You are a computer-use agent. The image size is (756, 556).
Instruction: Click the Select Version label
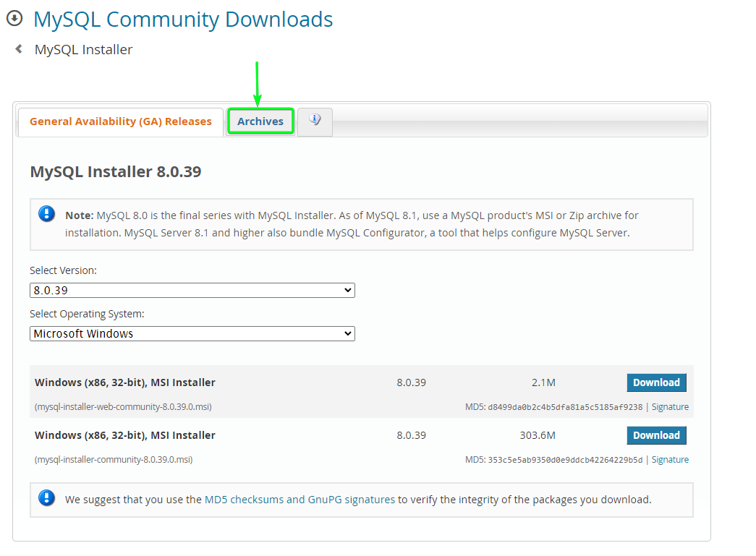coord(63,270)
